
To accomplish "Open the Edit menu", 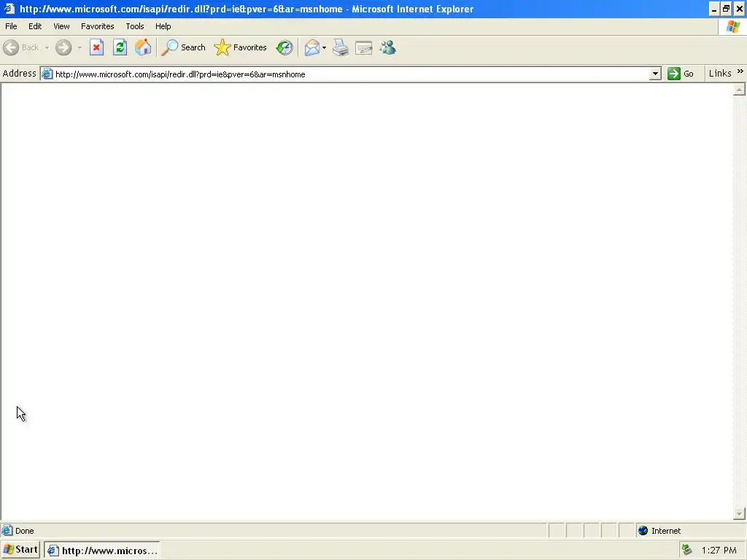I will coord(35,26).
